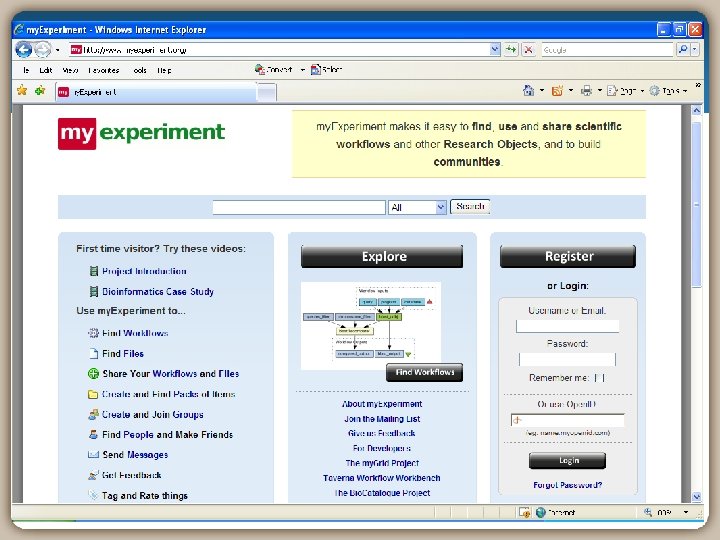Click the myExperiment logo
Screen dimensions: 720x540
pyautogui.click(x=141, y=133)
